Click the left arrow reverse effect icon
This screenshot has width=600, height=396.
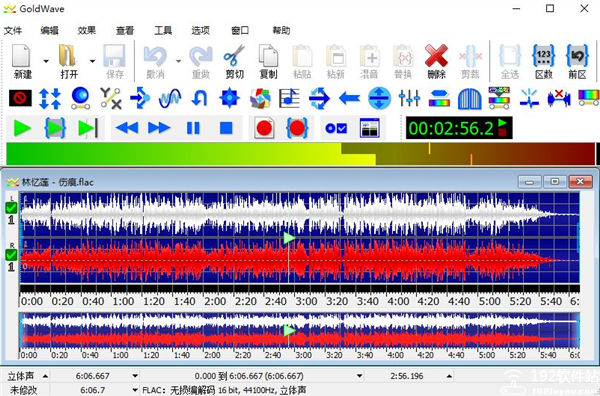349,98
